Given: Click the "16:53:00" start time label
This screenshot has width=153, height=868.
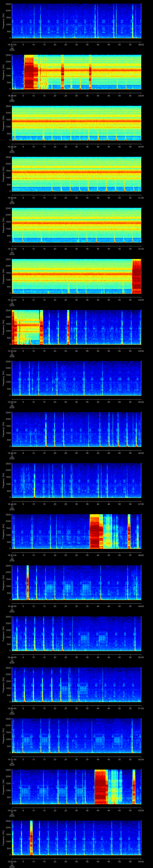Looking at the screenshot, I should [12, 861].
